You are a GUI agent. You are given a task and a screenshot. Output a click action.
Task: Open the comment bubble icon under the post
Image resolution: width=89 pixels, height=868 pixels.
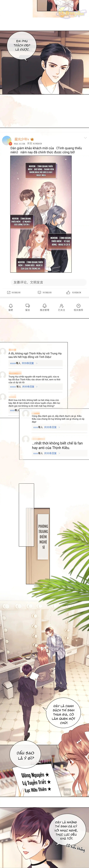[x=39, y=292]
